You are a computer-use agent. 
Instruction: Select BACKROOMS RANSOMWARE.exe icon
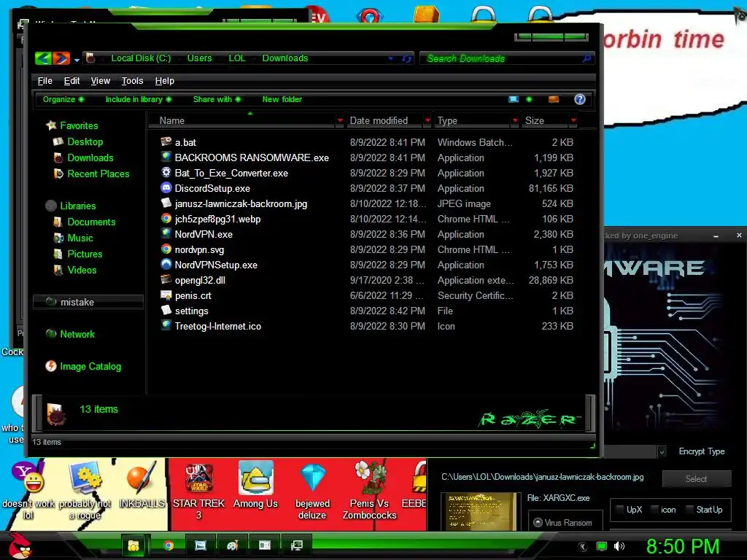click(166, 157)
